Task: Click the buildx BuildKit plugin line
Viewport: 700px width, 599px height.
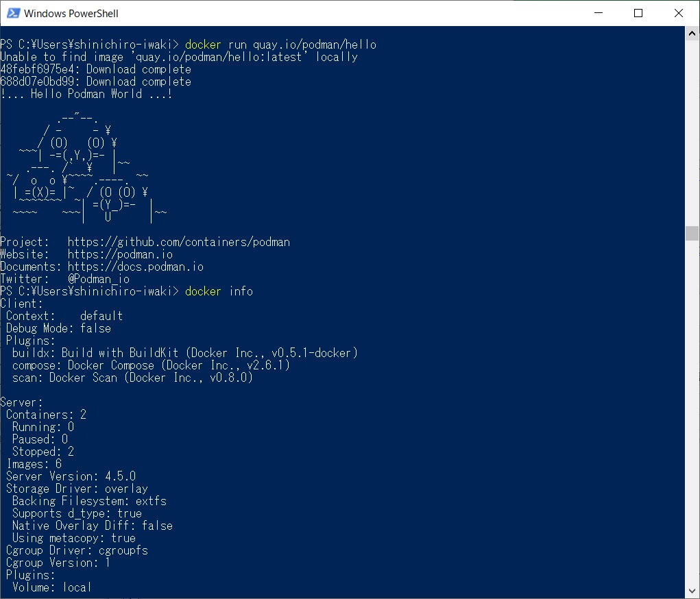Action: pyautogui.click(x=184, y=353)
